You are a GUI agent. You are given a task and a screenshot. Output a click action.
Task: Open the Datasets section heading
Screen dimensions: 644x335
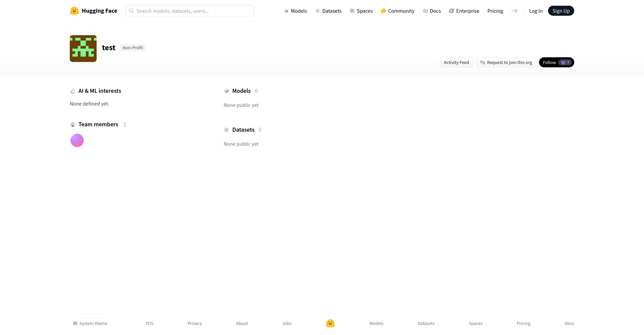pos(243,130)
